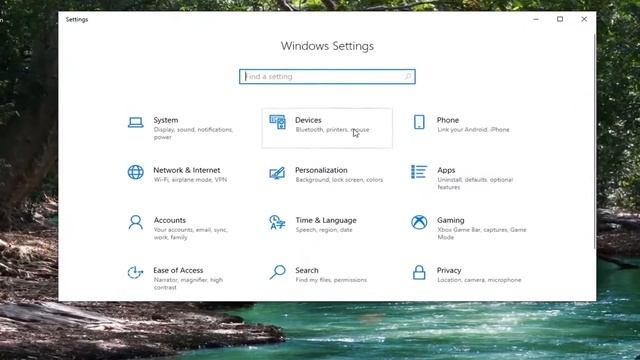Click 'Wi-Fi, airplane mode, VPN' text
This screenshot has height=360, width=640.
point(190,180)
